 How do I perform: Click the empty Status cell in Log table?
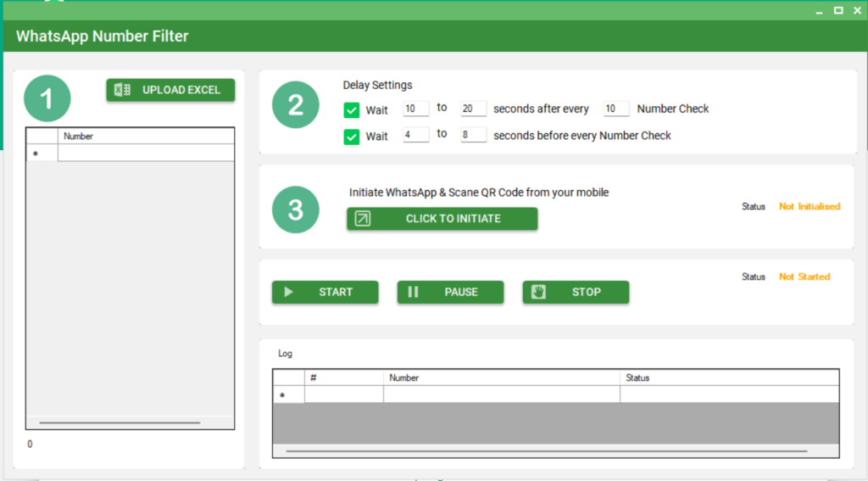point(730,394)
